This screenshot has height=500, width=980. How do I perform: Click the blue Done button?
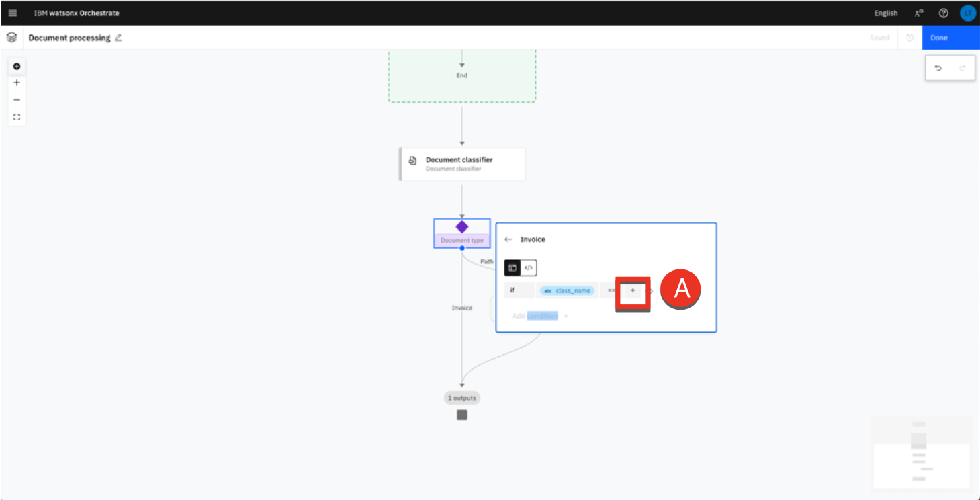pyautogui.click(x=950, y=38)
